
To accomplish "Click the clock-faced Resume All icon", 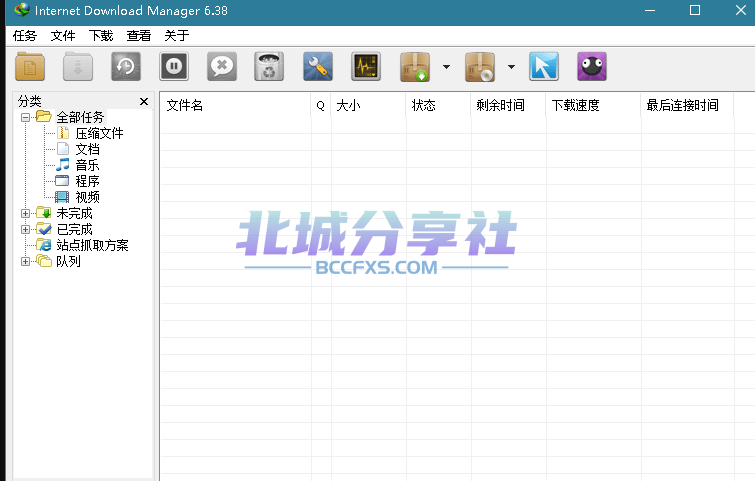I will (x=126, y=67).
